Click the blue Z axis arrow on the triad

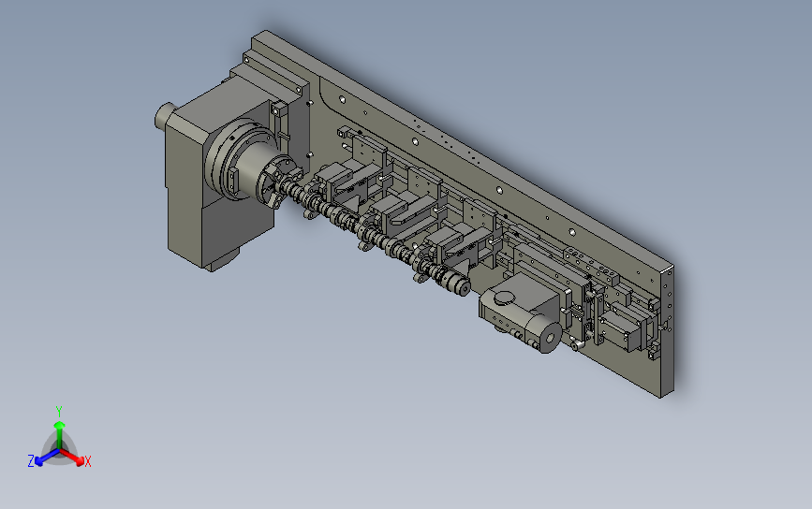[x=46, y=458]
